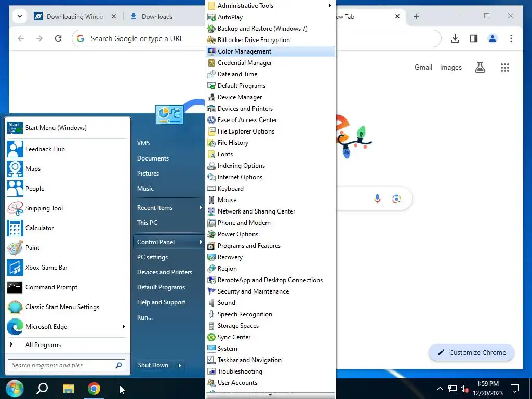Click muted volume speaker tray icon
Image resolution: width=532 pixels, height=399 pixels.
tap(464, 389)
